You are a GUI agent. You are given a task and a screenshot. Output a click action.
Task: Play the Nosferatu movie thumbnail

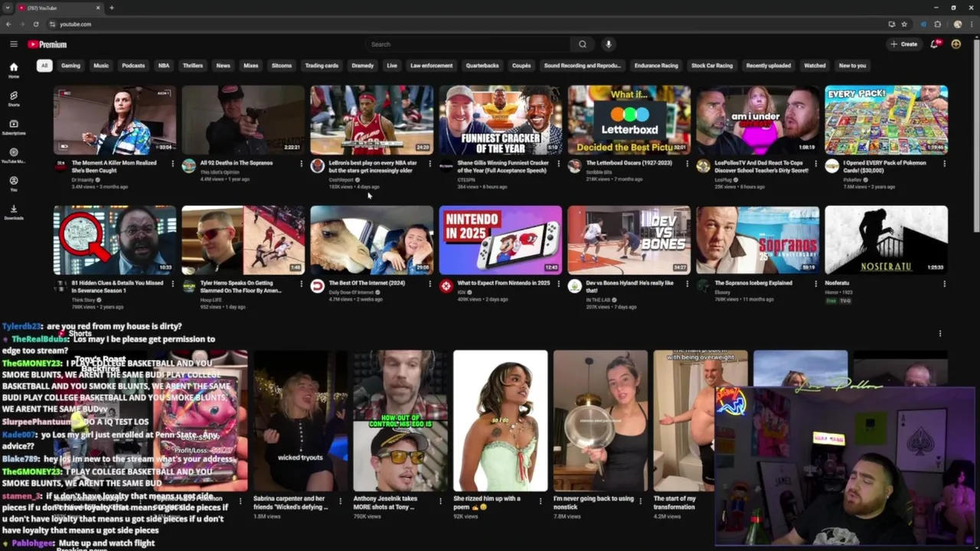click(886, 240)
